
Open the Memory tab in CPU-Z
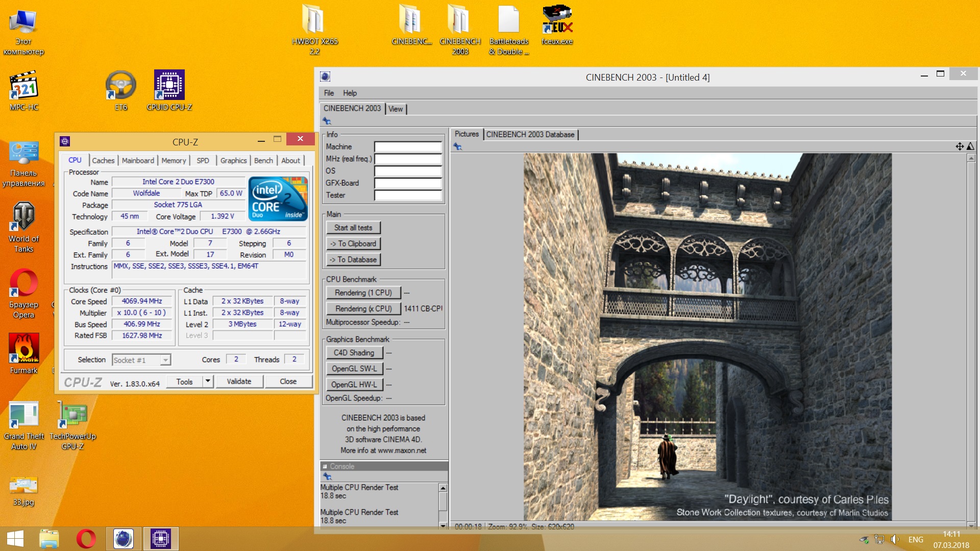click(x=174, y=160)
